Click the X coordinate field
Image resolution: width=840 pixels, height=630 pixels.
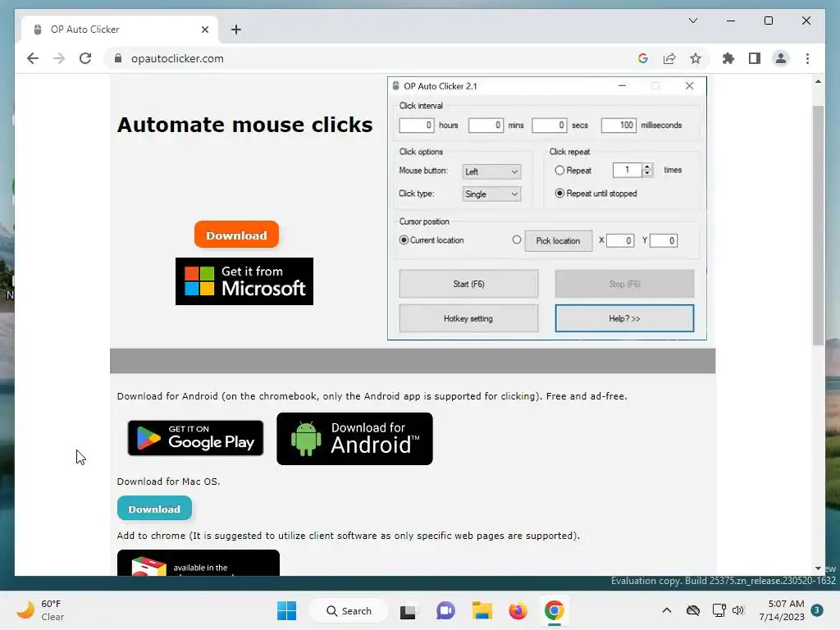point(620,240)
